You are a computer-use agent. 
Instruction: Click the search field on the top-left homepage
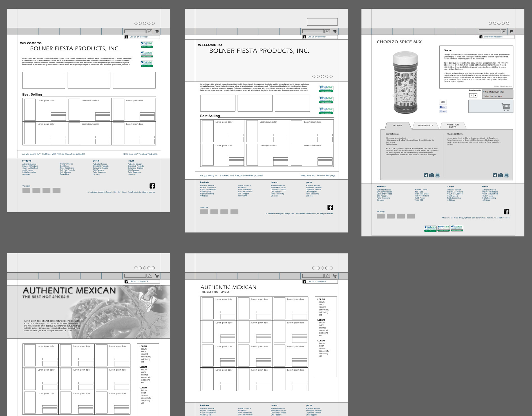click(x=135, y=31)
